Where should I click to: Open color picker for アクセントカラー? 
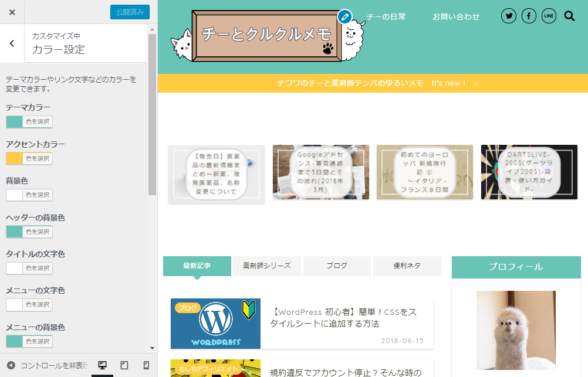pyautogui.click(x=29, y=158)
